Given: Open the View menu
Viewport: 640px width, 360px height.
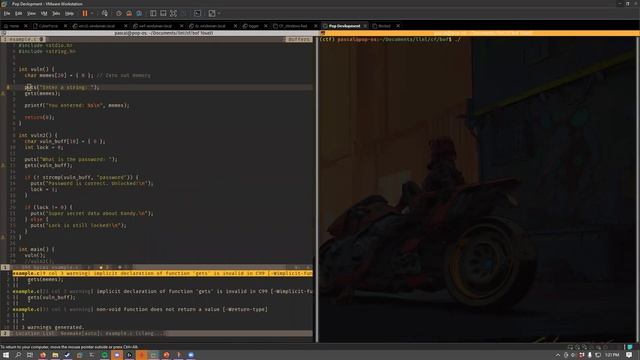Looking at the screenshot, I should point(31,13).
